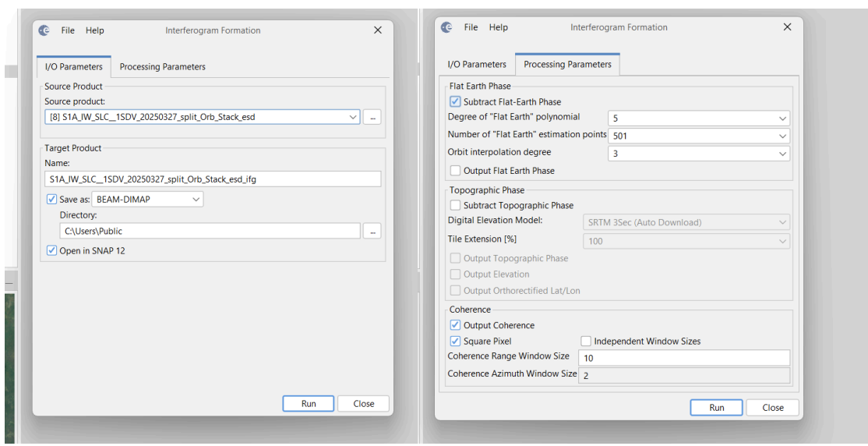Viewport: 868px width, 446px height.
Task: Open File menu in left Interferogram dialog
Action: pyautogui.click(x=68, y=30)
